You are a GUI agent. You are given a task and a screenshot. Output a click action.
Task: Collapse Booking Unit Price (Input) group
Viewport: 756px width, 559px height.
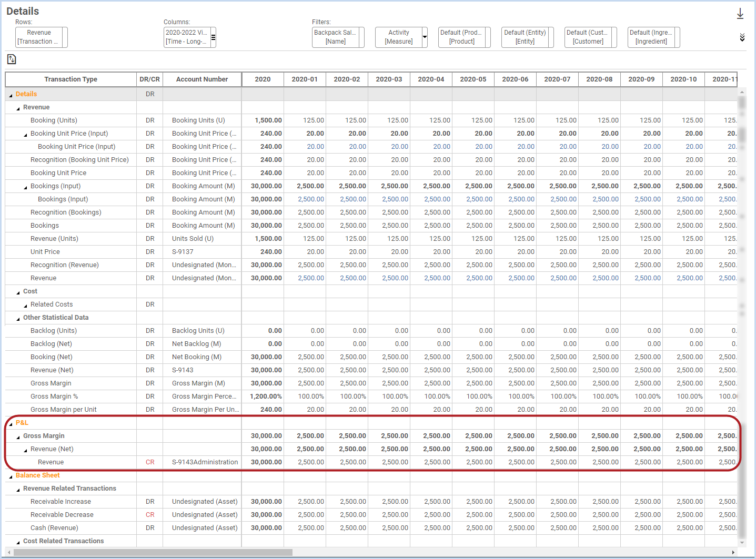(x=25, y=135)
